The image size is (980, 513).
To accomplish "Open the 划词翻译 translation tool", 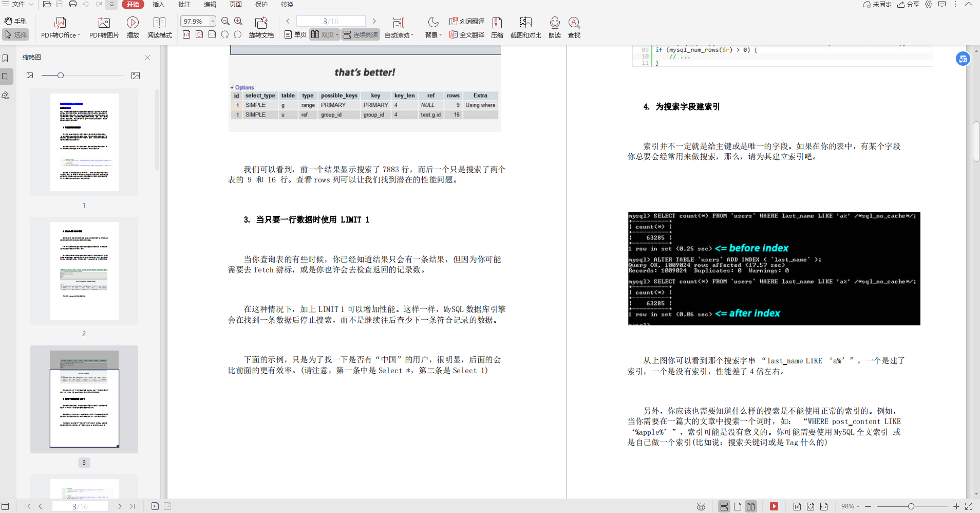I will [x=465, y=21].
